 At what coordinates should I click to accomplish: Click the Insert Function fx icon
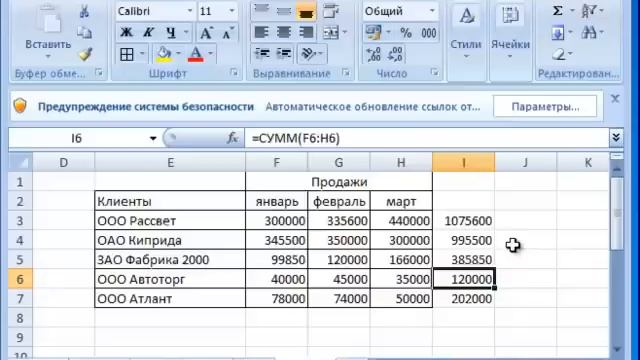tap(232, 138)
